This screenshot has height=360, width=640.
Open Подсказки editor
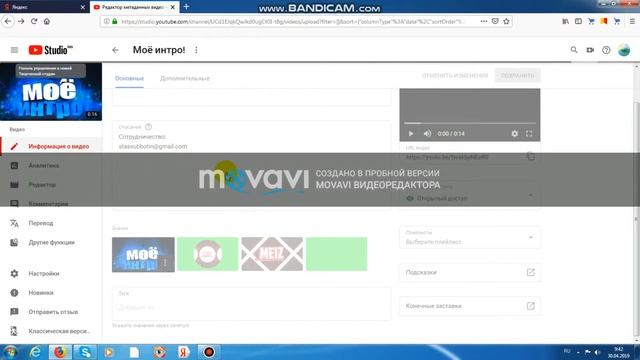point(470,272)
